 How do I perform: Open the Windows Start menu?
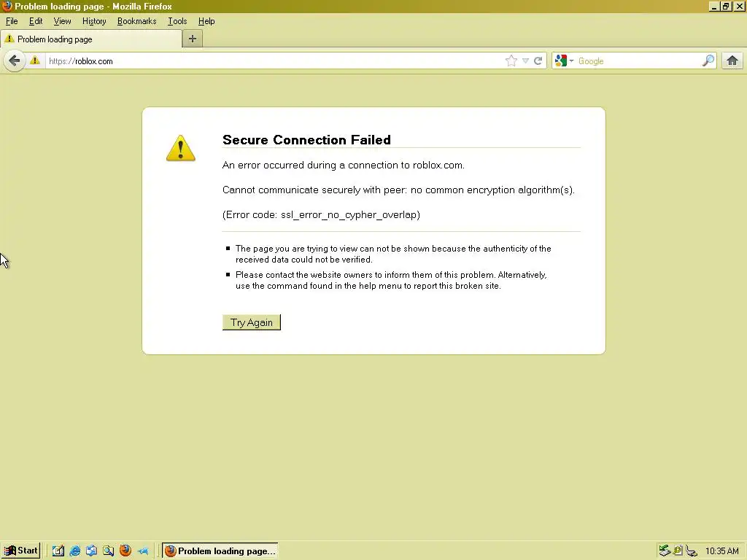[20, 551]
